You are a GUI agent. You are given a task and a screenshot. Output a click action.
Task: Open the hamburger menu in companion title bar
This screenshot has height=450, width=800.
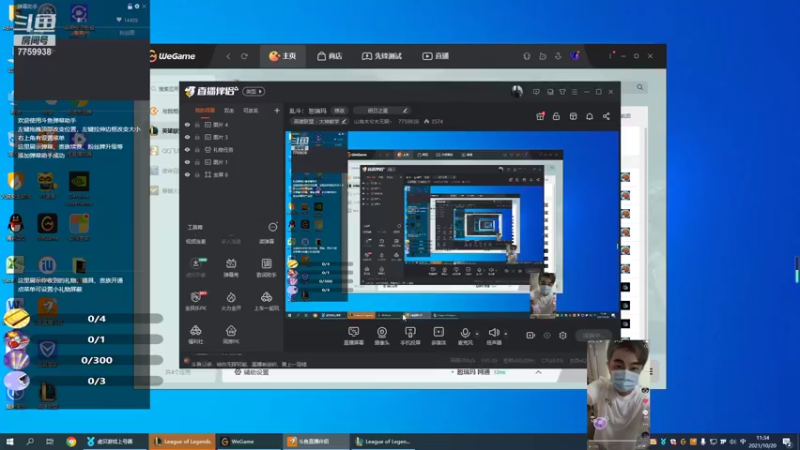coord(574,92)
